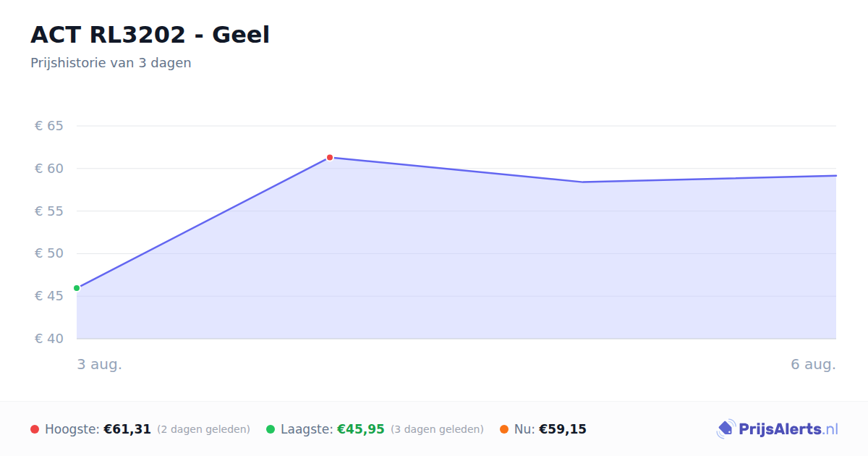
Task: Click the orange Nu legend dot
Action: coord(504,429)
